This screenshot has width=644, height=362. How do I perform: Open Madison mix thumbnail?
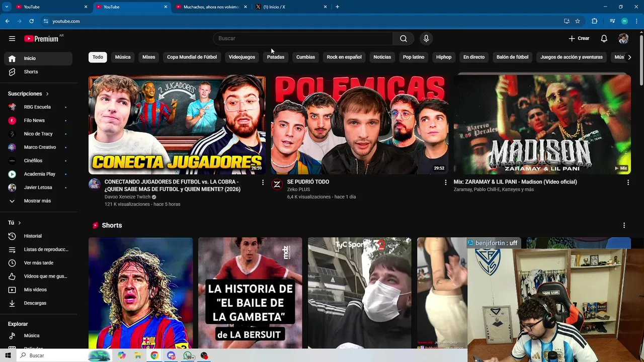[542, 124]
